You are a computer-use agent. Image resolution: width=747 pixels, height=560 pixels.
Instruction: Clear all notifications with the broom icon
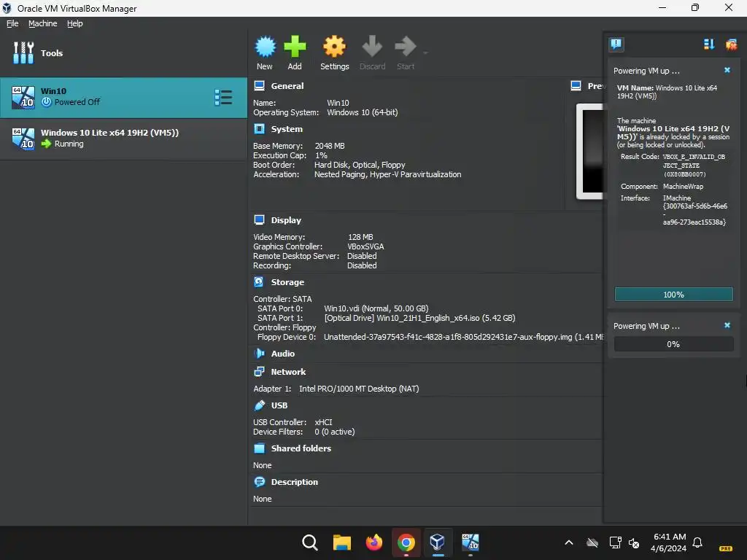(x=731, y=44)
